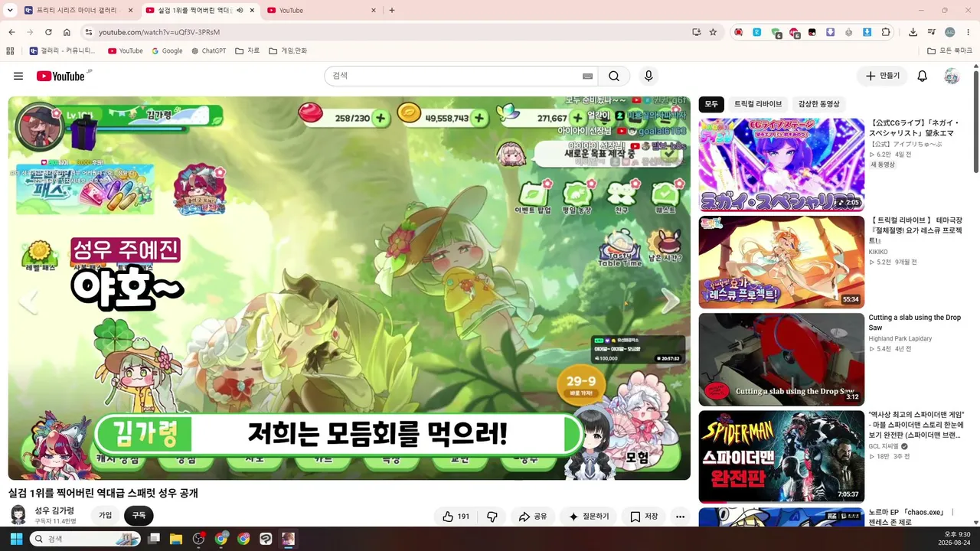Open the Chrome profile avatar
Screen dimensions: 980x551
pyautogui.click(x=950, y=32)
